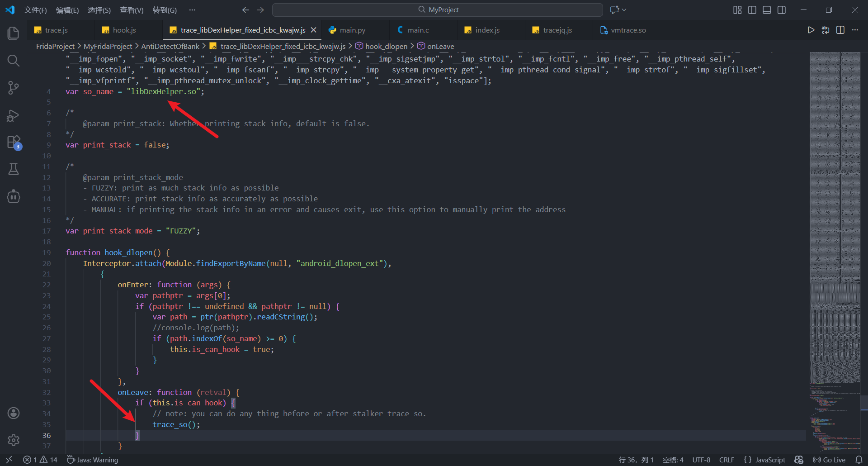Open editor More Actions ellipsis menu

pyautogui.click(x=855, y=30)
